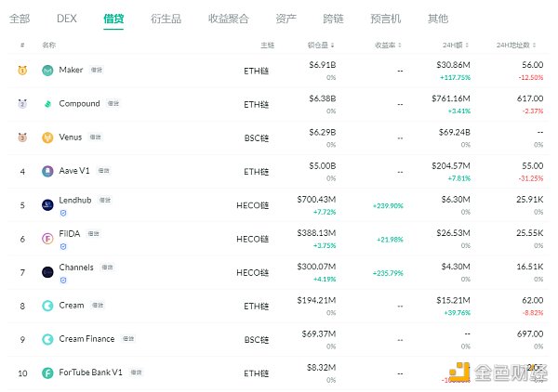Switch to the 衍生品 tab
The image size is (558, 392).
pos(166,18)
